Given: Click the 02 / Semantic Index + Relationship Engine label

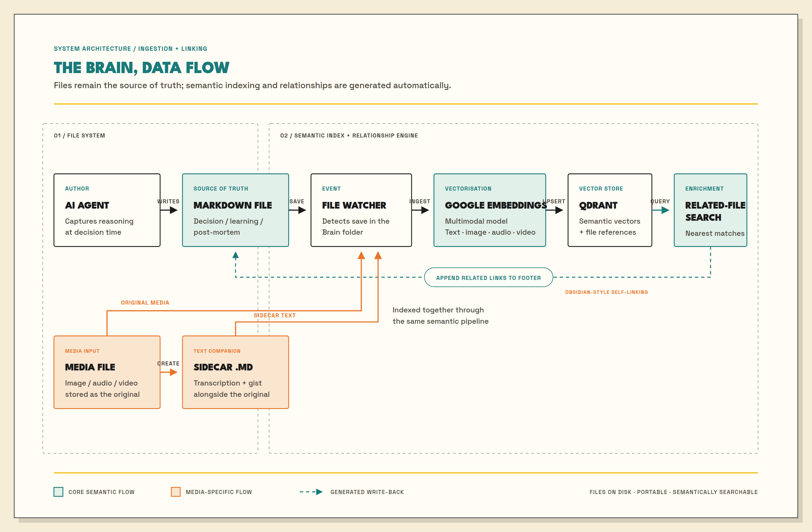Looking at the screenshot, I should click(349, 135).
